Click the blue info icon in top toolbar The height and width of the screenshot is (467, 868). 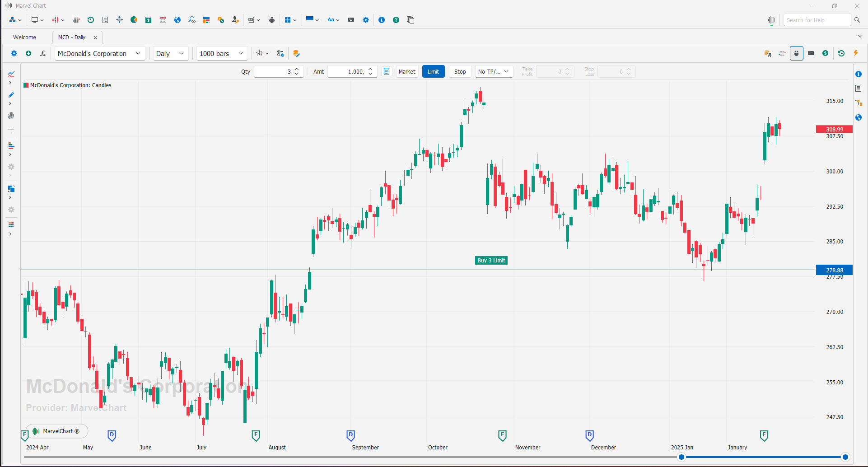382,20
